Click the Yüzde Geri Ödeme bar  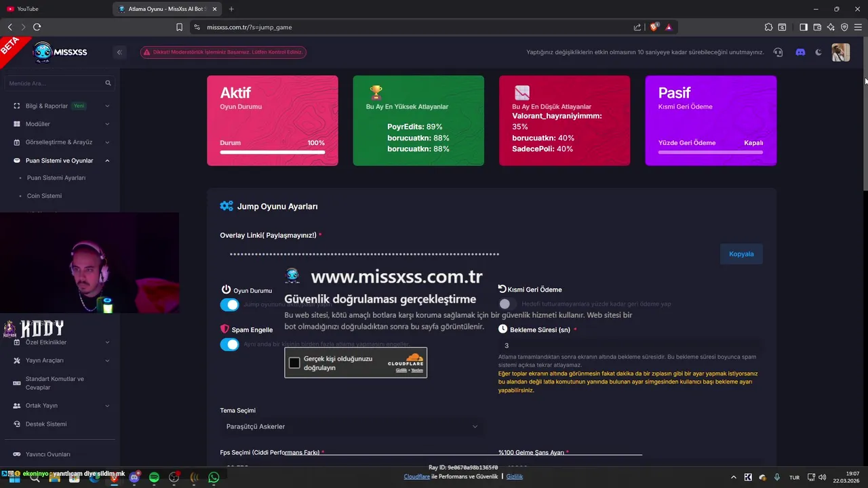[x=711, y=152]
